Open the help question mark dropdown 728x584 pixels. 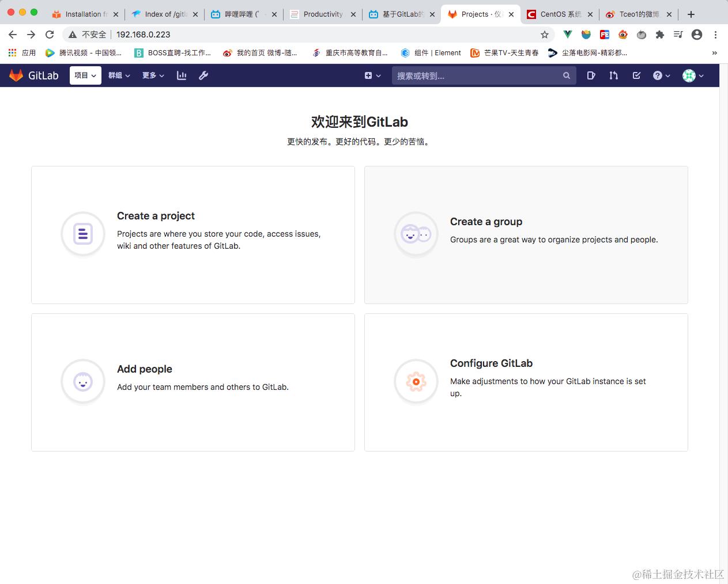click(661, 75)
